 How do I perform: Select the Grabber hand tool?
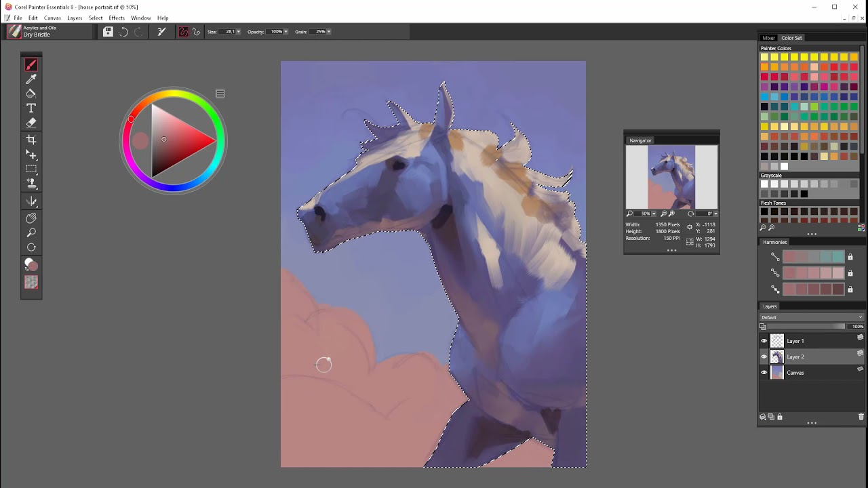point(31,218)
